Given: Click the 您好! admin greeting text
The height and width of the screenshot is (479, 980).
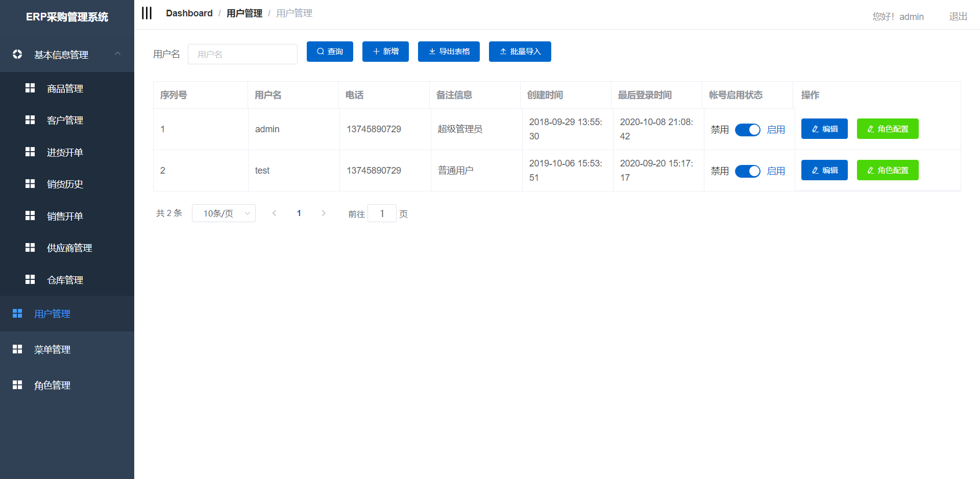Looking at the screenshot, I should click(898, 16).
